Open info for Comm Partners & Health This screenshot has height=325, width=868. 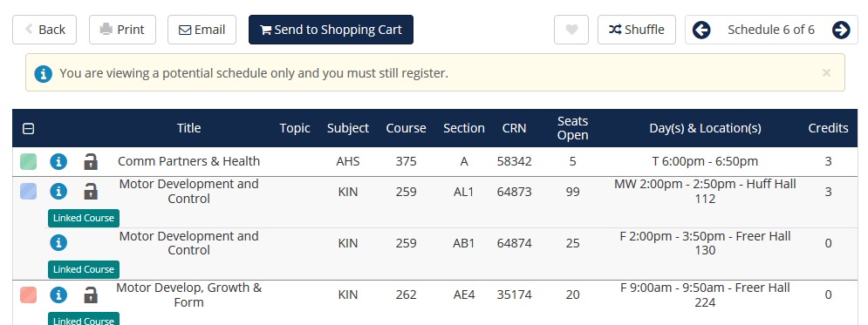tap(58, 161)
